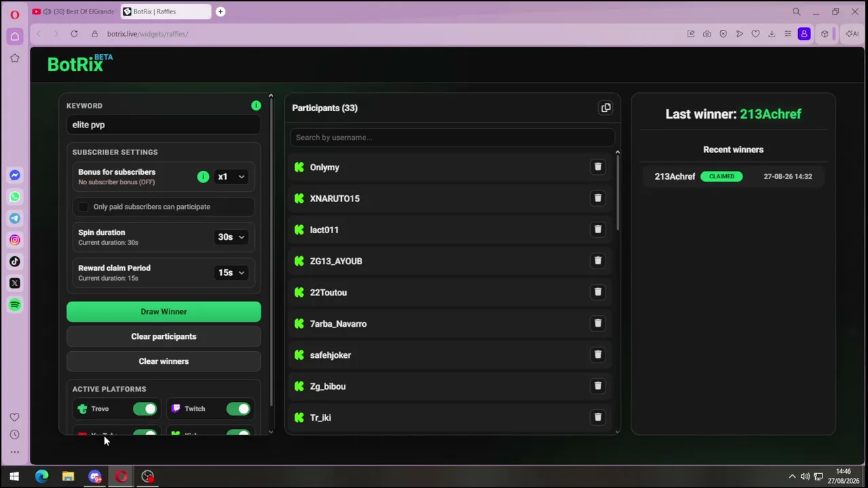Delete ZG13_AYOUB via trash icon
The width and height of the screenshot is (868, 488).
coord(597,260)
